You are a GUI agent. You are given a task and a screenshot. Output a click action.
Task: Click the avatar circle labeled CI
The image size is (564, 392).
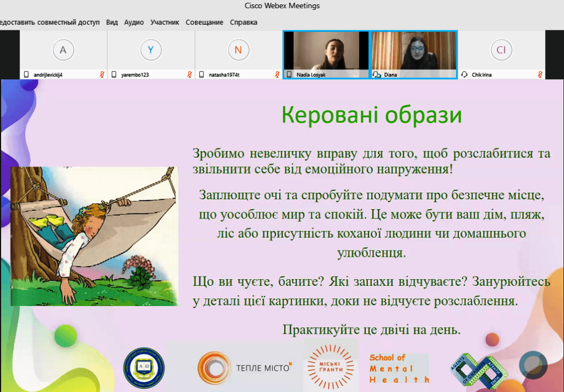(x=501, y=50)
